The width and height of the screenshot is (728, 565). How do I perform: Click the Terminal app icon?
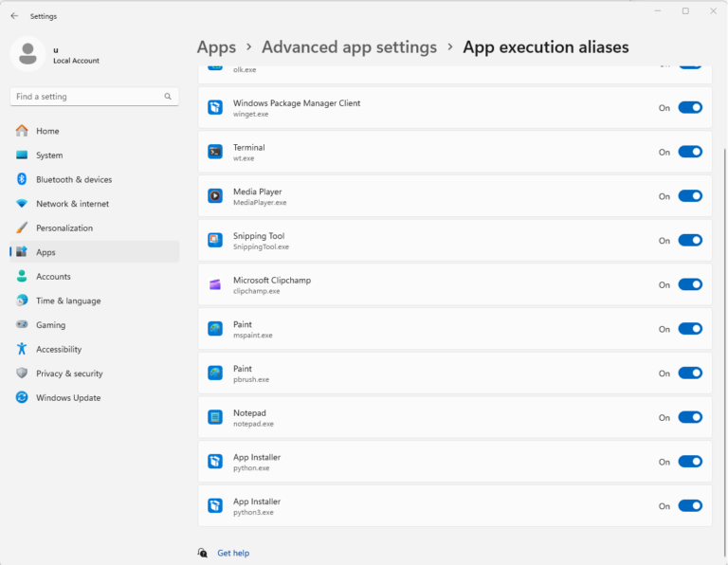(x=215, y=152)
